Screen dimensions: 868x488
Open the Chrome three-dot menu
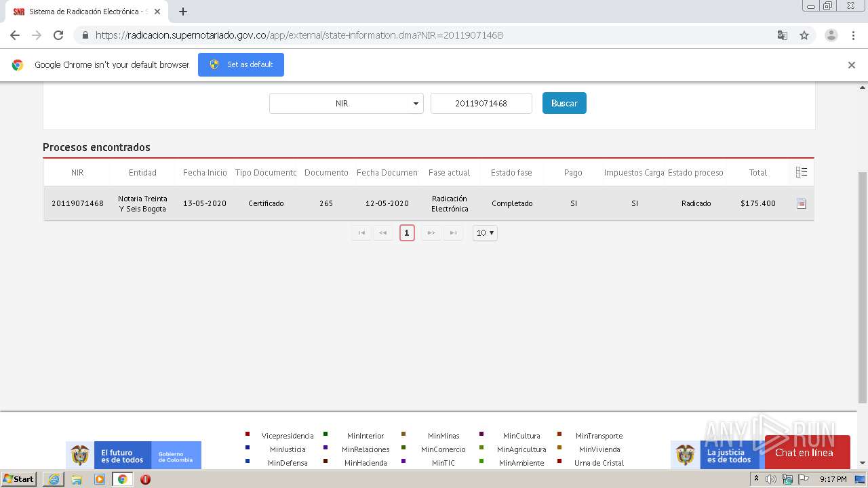point(853,35)
